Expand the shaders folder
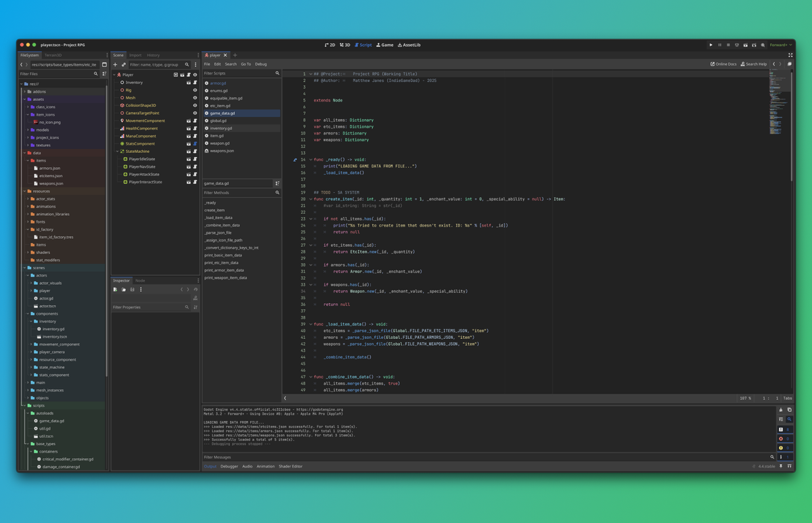This screenshot has height=523, width=812. click(28, 252)
